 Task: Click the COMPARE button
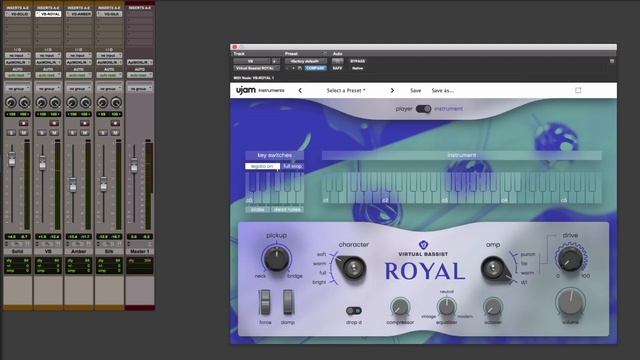tap(316, 68)
